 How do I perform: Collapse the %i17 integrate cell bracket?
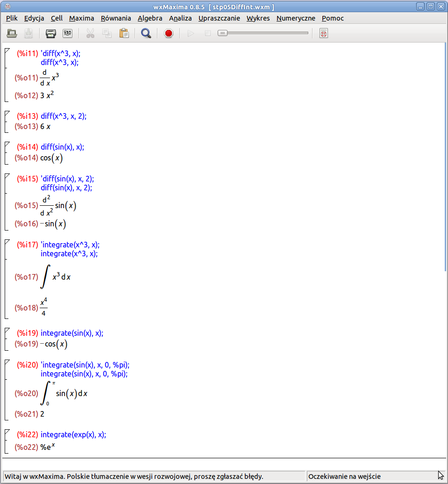pos(7,241)
